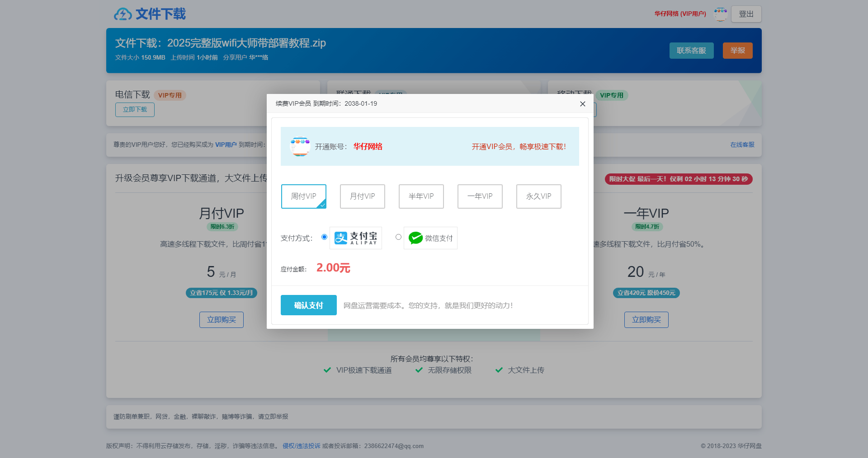
Task: Click the 立省175元 savings badge
Action: click(222, 293)
